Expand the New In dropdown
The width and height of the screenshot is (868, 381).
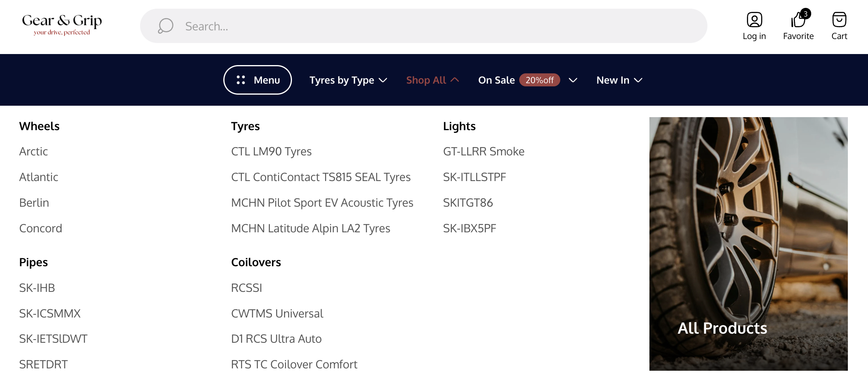(619, 80)
